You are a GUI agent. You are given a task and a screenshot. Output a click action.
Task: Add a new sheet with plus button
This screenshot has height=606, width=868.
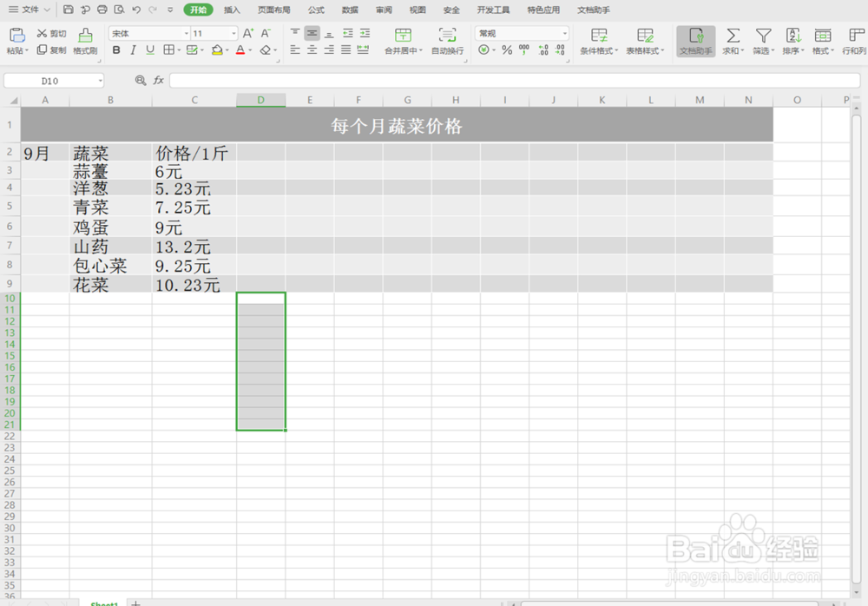[135, 603]
